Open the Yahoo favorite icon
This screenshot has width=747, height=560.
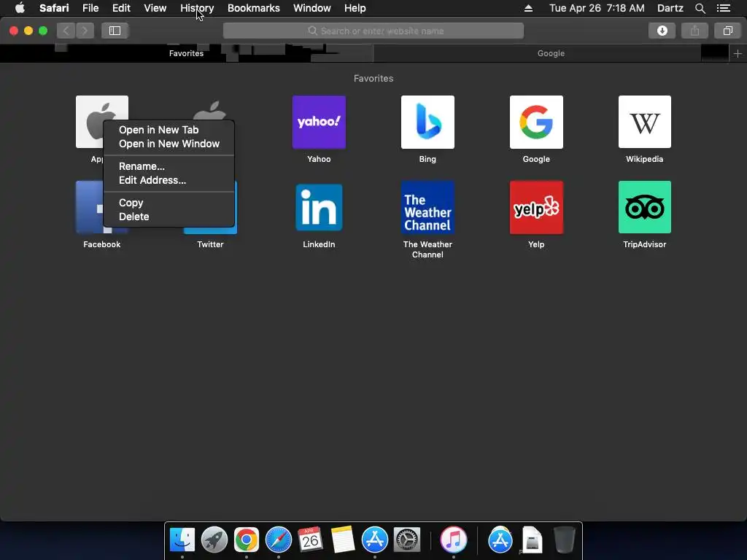tap(319, 122)
